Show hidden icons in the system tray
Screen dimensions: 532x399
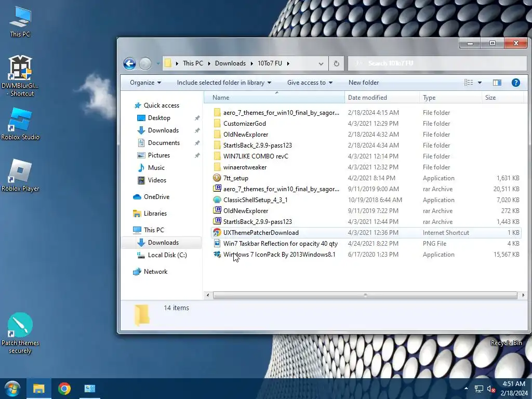point(466,389)
